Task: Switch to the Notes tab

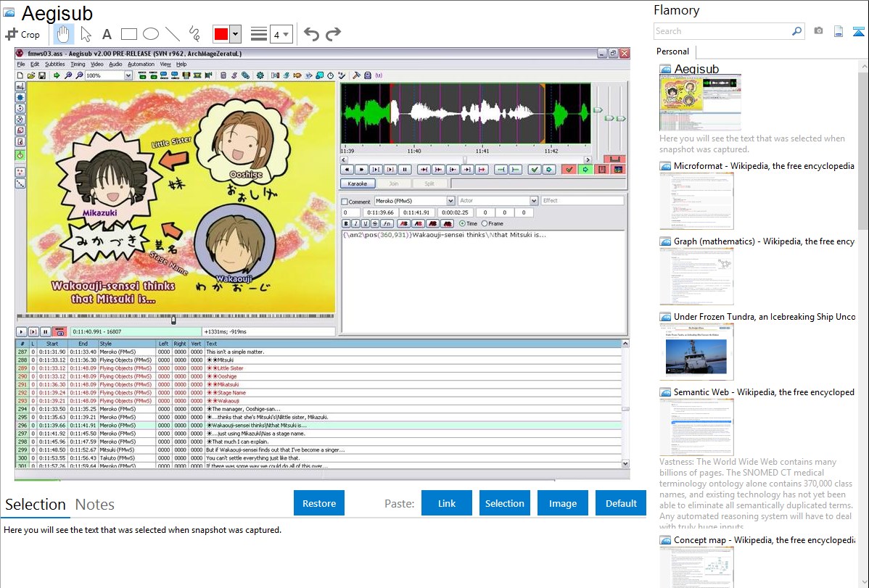Action: (95, 505)
